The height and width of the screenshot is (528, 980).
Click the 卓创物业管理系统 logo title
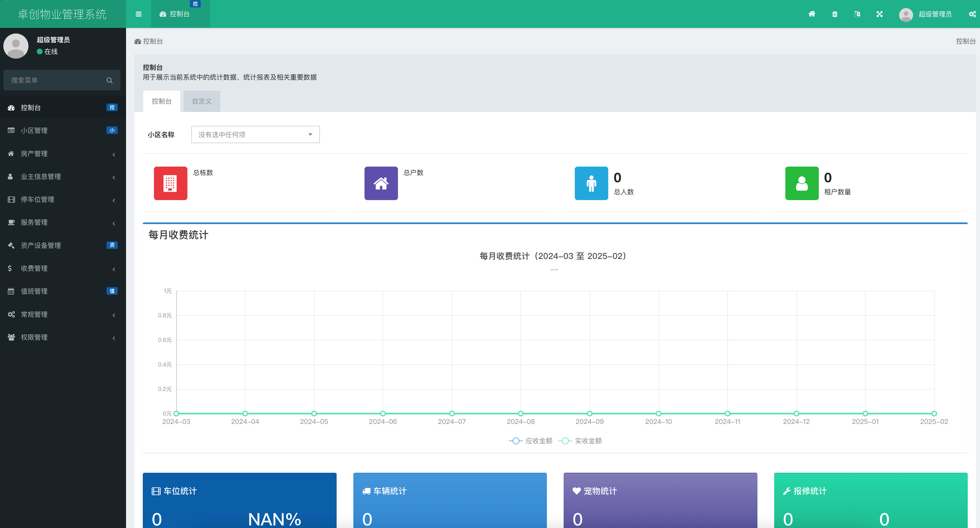point(62,14)
